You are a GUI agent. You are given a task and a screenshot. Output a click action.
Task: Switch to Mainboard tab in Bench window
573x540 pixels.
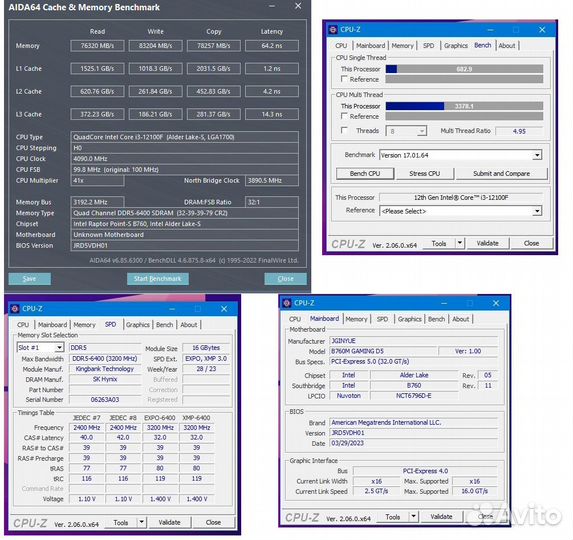371,46
